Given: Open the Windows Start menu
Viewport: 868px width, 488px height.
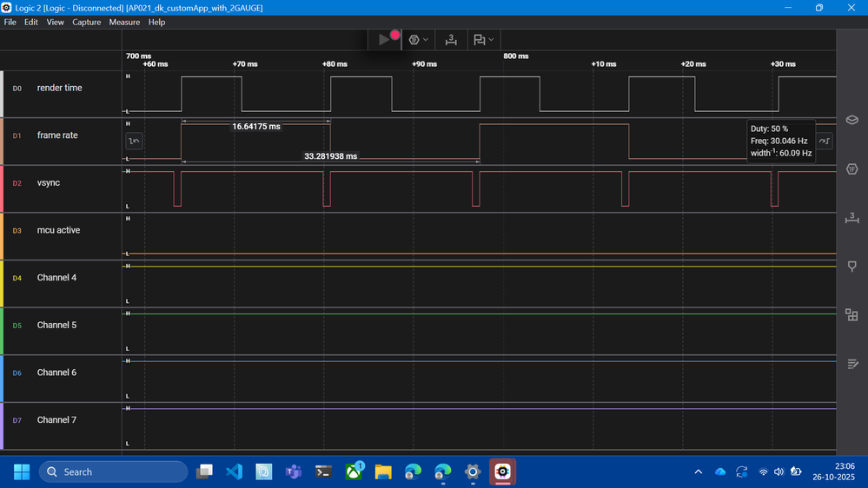Looking at the screenshot, I should click(x=22, y=472).
